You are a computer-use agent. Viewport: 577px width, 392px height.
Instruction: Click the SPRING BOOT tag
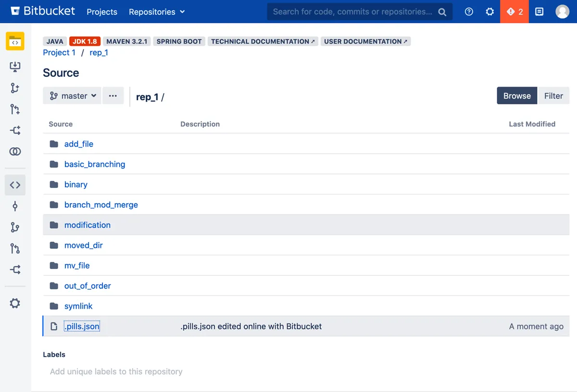click(x=179, y=41)
